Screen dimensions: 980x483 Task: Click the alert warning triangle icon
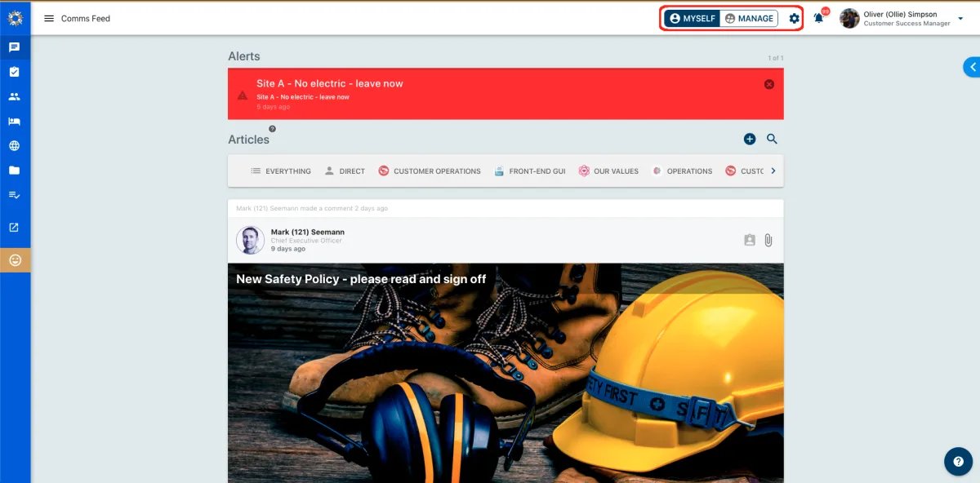pyautogui.click(x=243, y=95)
